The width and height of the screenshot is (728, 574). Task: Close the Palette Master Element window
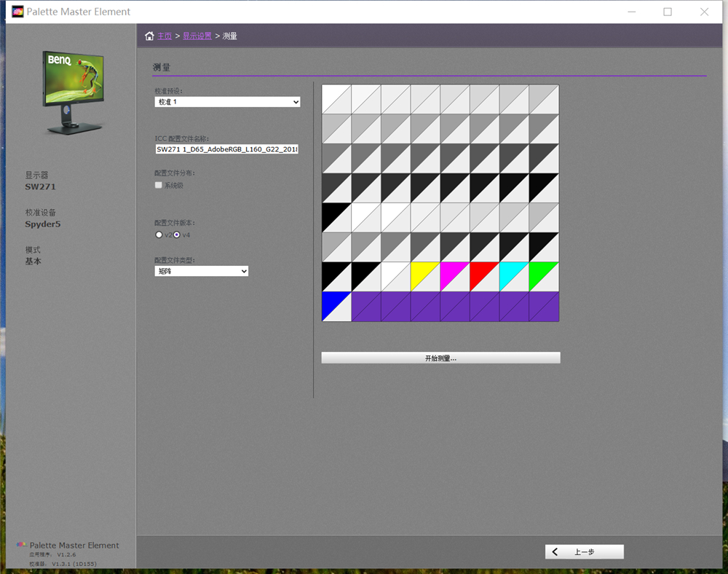pos(704,12)
